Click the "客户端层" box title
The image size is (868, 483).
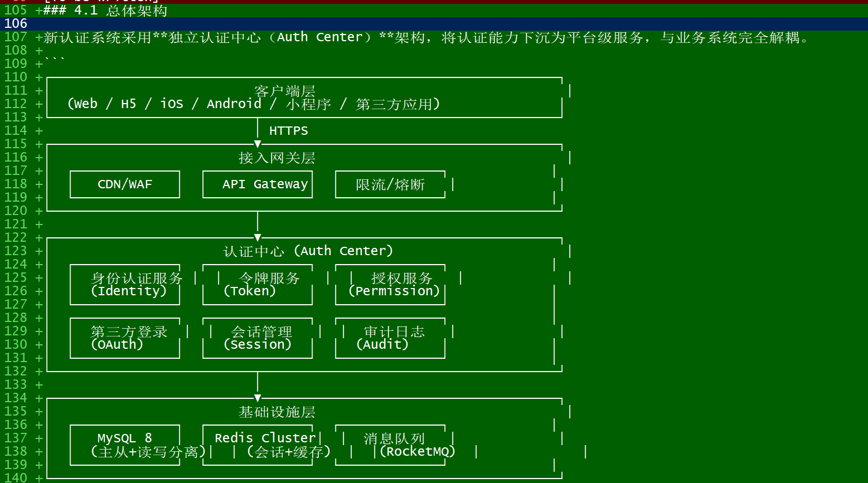[x=284, y=91]
